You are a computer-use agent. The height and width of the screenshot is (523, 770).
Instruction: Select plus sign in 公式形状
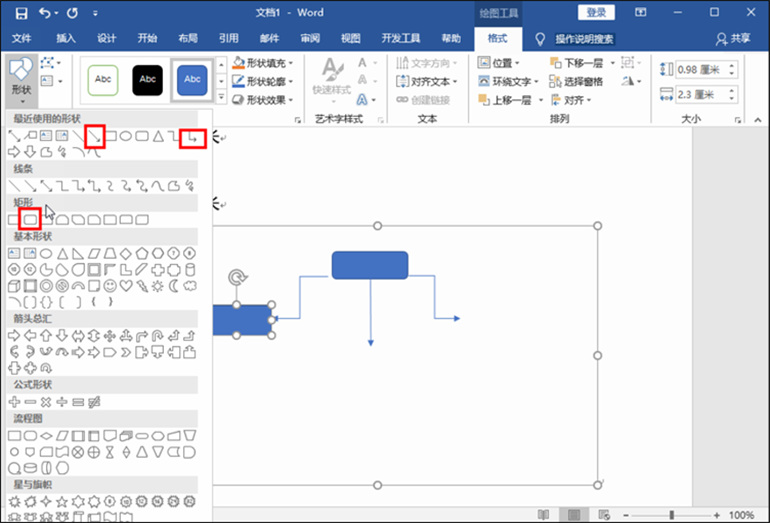coord(14,402)
